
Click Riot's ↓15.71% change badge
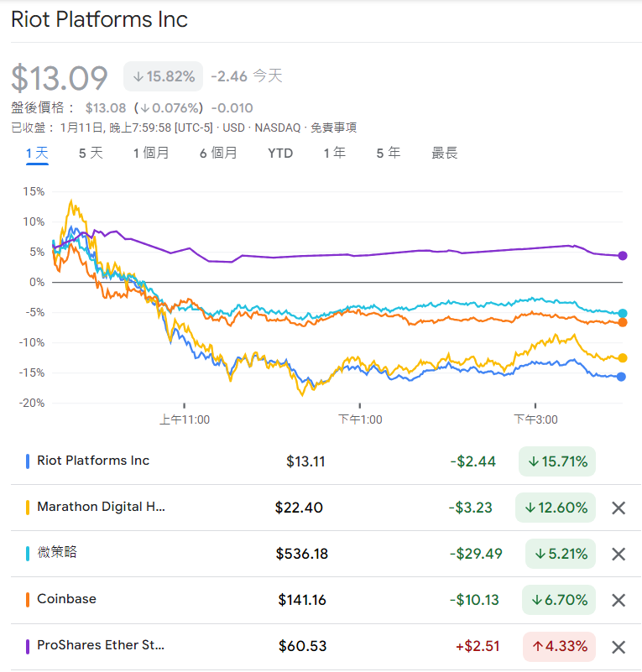click(557, 461)
